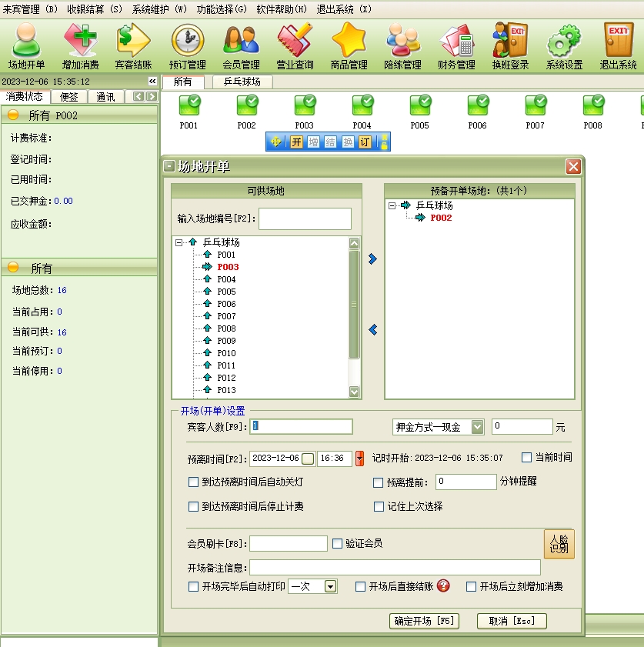The width and height of the screenshot is (644, 647).
Task: Click the 营业查询 toolbar icon
Action: click(x=295, y=45)
